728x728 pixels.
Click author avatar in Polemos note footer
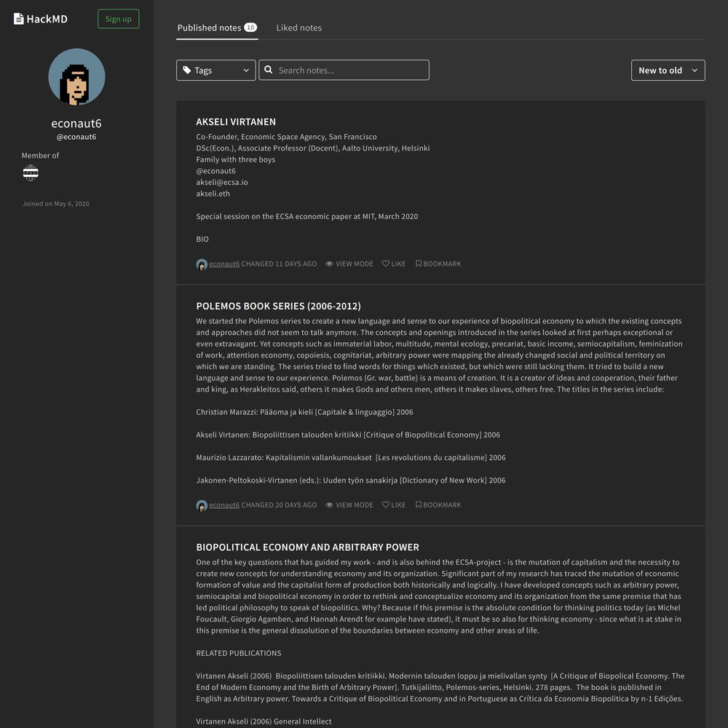click(202, 506)
